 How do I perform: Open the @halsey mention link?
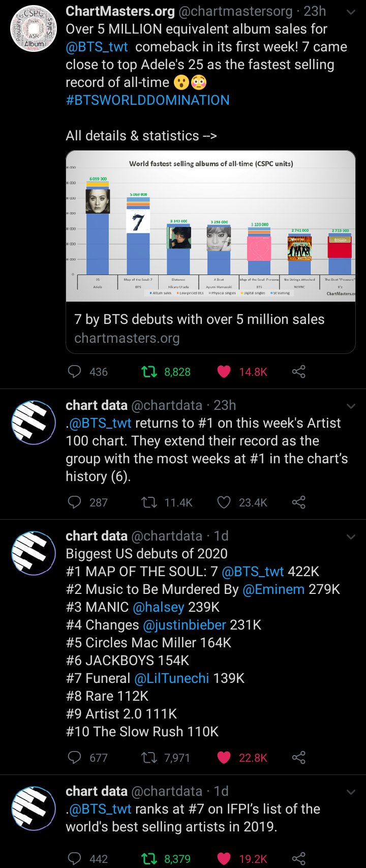point(158,607)
